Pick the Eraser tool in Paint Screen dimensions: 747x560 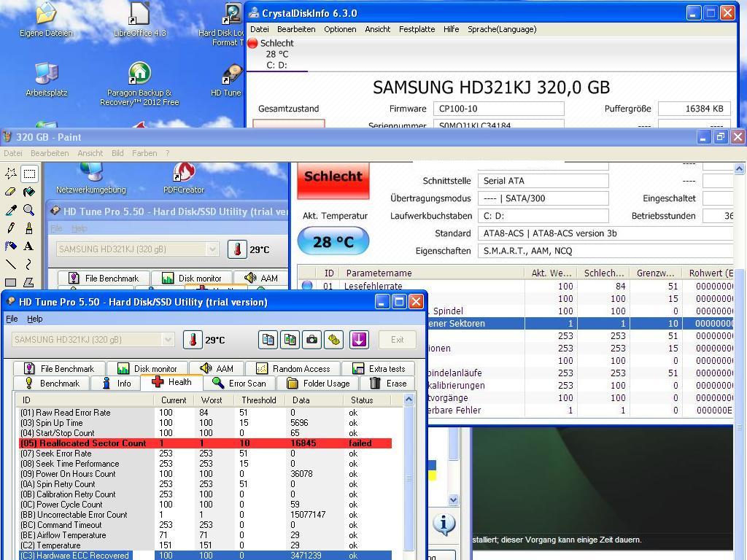[10, 192]
